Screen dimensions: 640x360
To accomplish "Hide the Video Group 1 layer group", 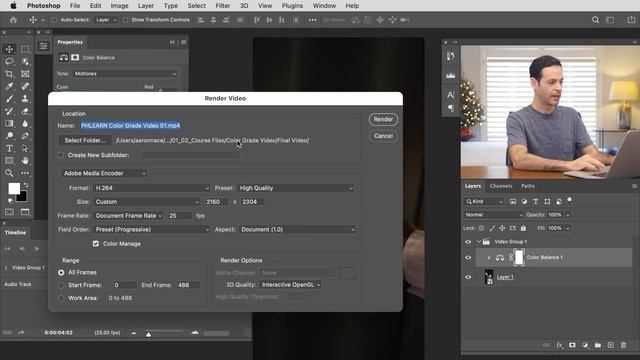I will [x=468, y=242].
